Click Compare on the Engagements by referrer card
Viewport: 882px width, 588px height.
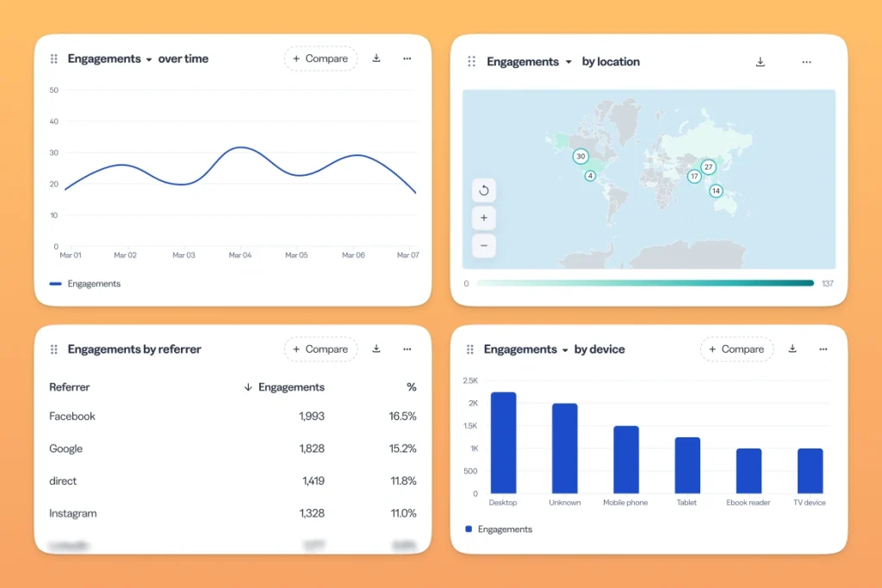click(320, 349)
